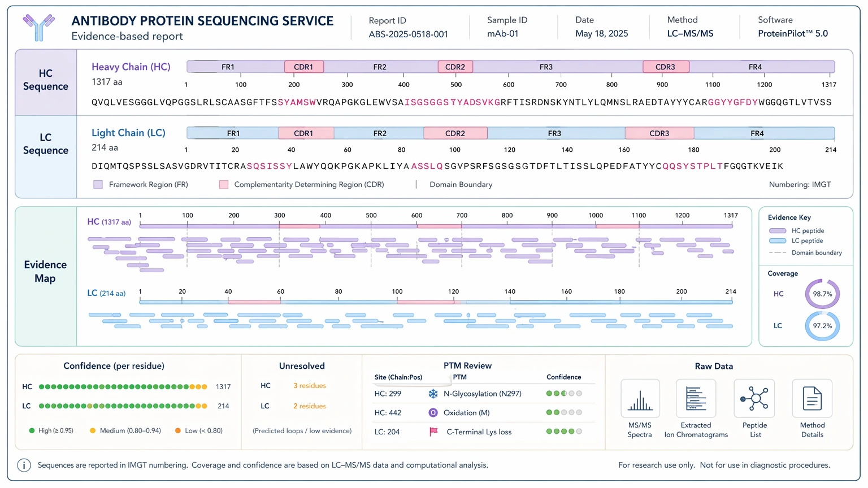Click the antibody logo icon
Image resolution: width=868 pixels, height=488 pixels.
pos(39,27)
